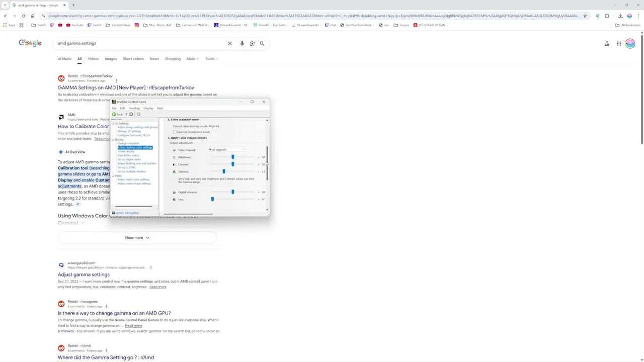Open the All Bookmarks folder
Image resolution: width=644 pixels, height=362 pixels.
coord(627,25)
